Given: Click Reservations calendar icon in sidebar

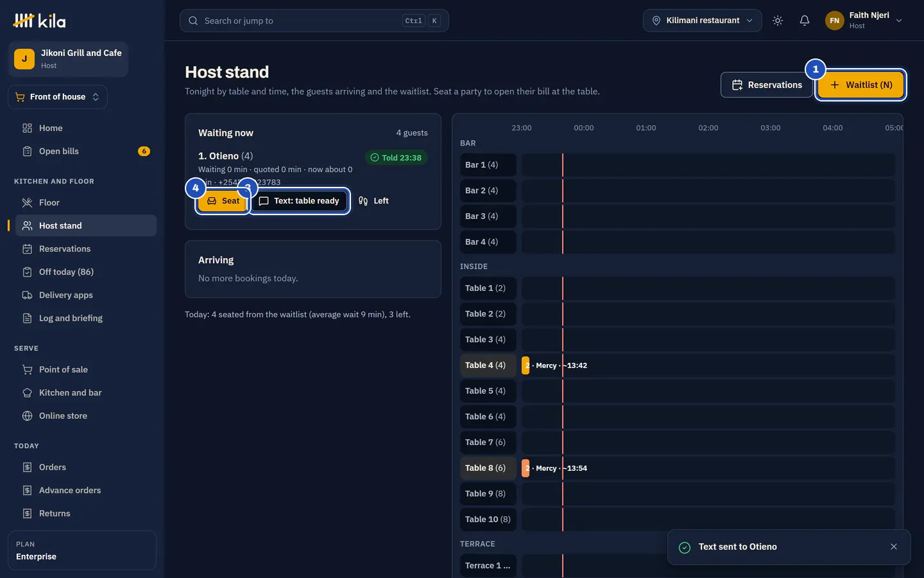Looking at the screenshot, I should pyautogui.click(x=27, y=249).
